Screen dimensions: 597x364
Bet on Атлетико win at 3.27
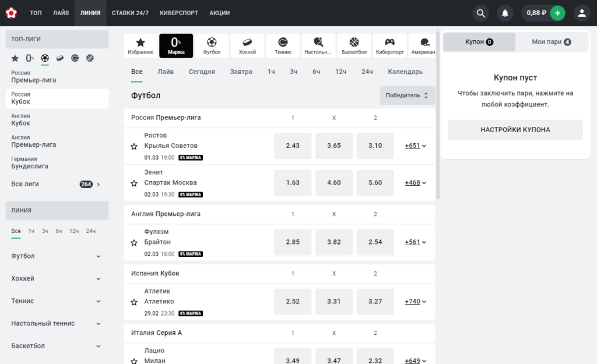click(x=375, y=301)
